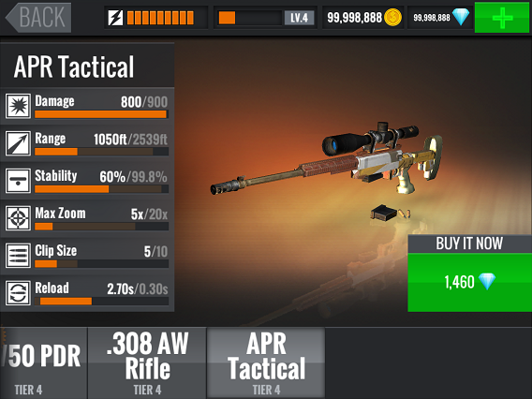Click the Range arrow icon
This screenshot has height=399, width=532.
(18, 143)
